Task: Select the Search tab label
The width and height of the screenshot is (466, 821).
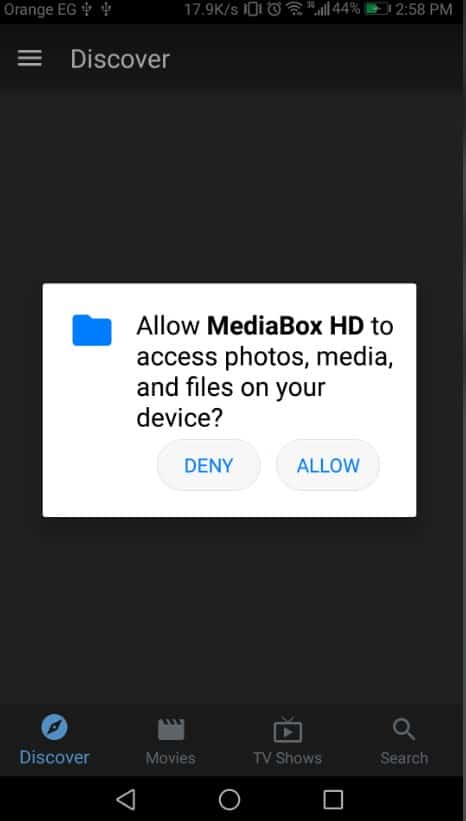Action: coord(404,758)
